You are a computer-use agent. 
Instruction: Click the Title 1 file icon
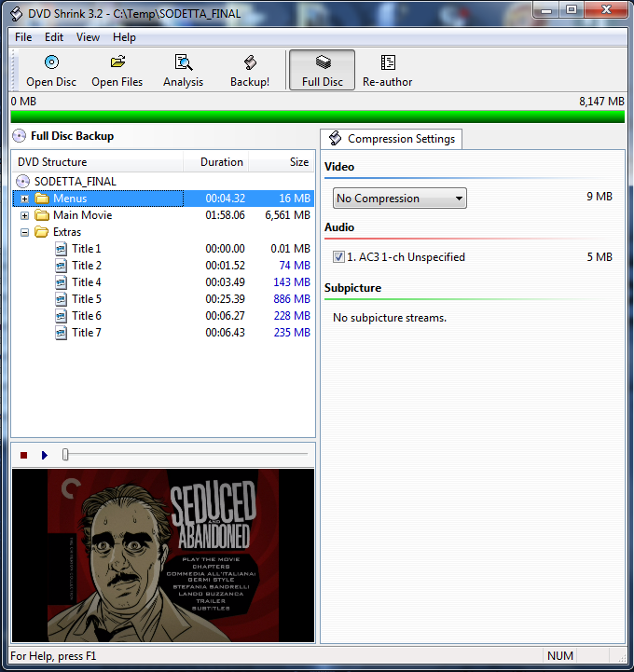point(61,249)
